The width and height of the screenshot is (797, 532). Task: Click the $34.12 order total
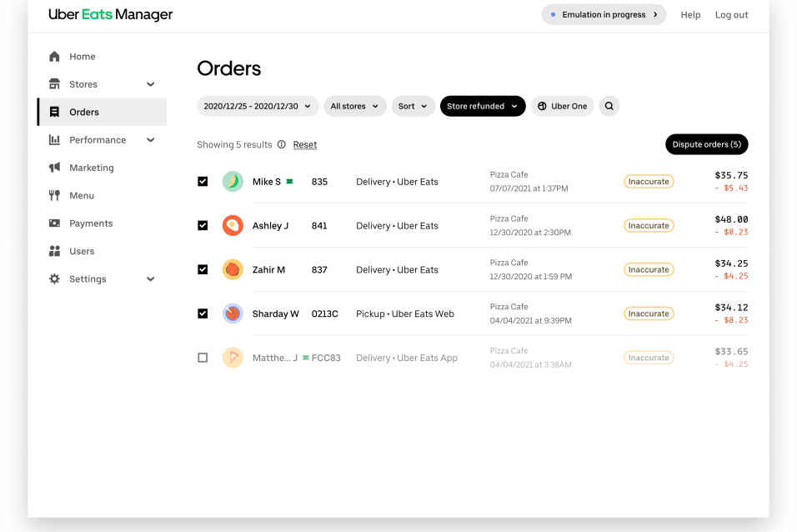[731, 307]
